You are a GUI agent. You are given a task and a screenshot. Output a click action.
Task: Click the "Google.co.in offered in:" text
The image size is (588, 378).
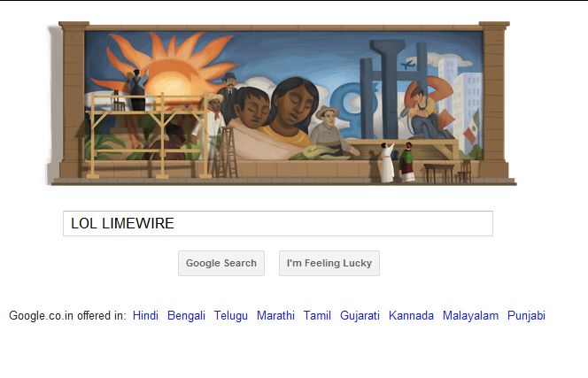click(x=67, y=315)
